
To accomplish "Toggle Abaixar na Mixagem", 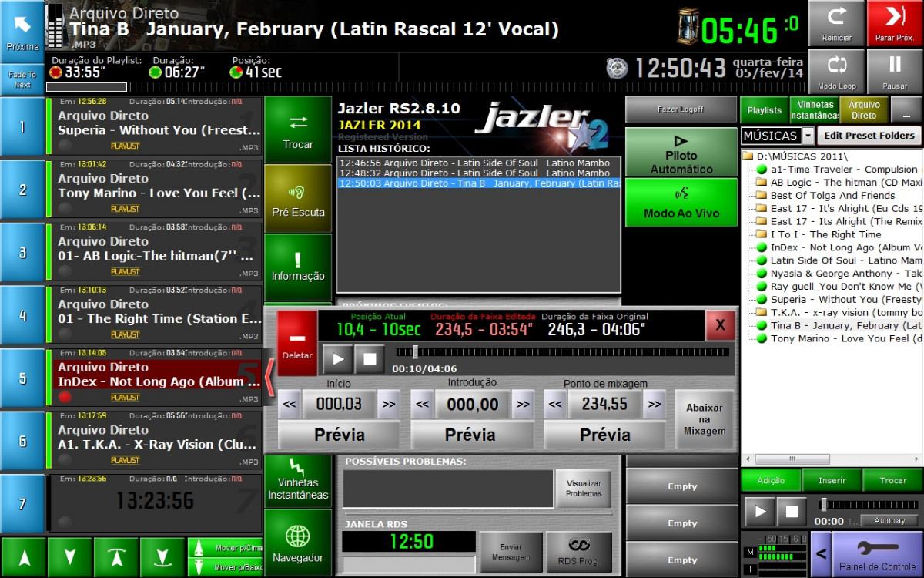I will tap(705, 419).
